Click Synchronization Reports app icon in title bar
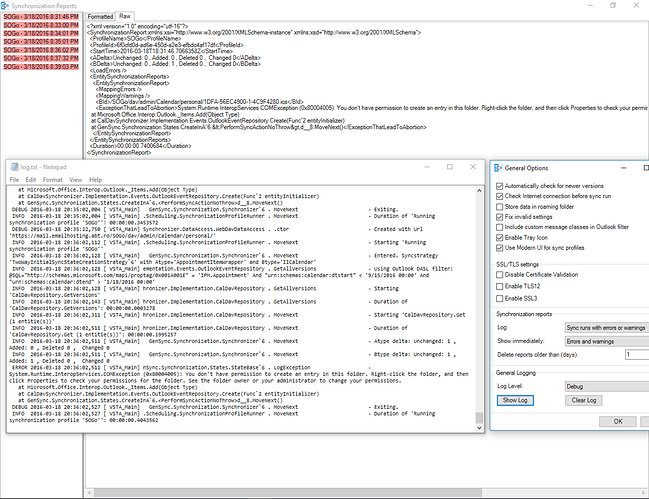 click(5, 5)
